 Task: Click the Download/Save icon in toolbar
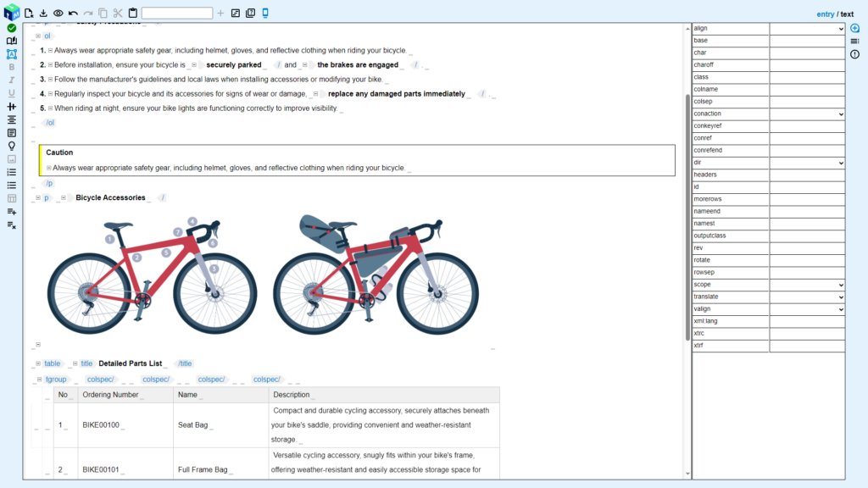tap(44, 14)
